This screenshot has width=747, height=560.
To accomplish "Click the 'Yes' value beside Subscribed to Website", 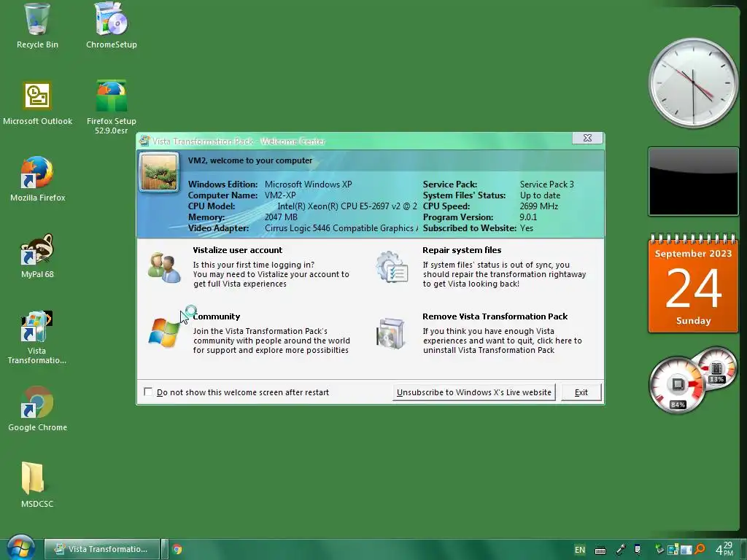I will tap(527, 228).
